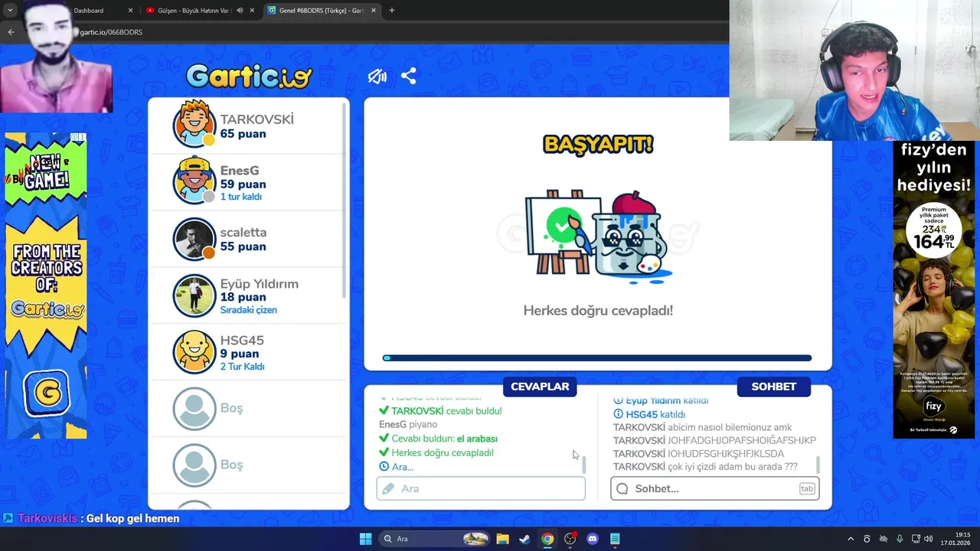
Task: Open the fizy yearly gift advertisement
Action: coord(935,289)
